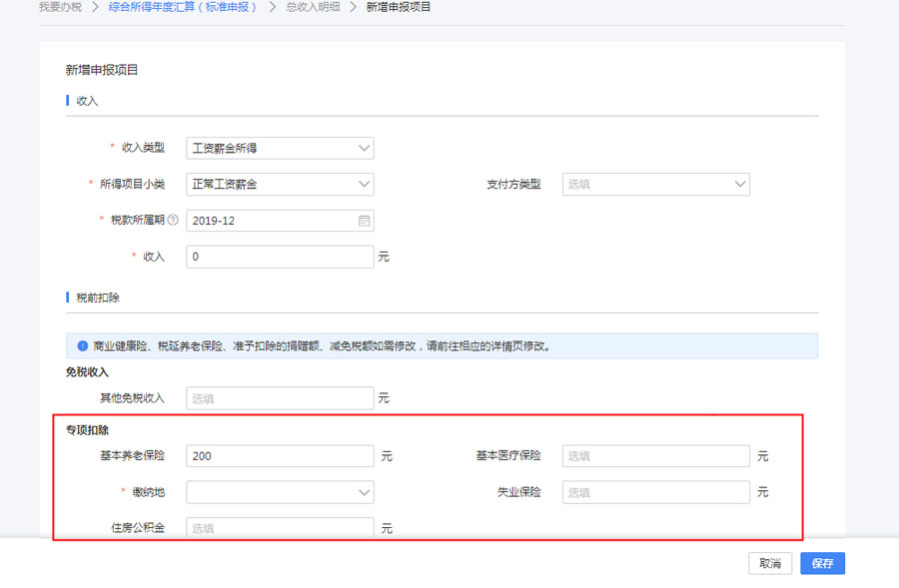899x588 pixels.
Task: Click the 失业保险 input field
Action: pyautogui.click(x=655, y=492)
